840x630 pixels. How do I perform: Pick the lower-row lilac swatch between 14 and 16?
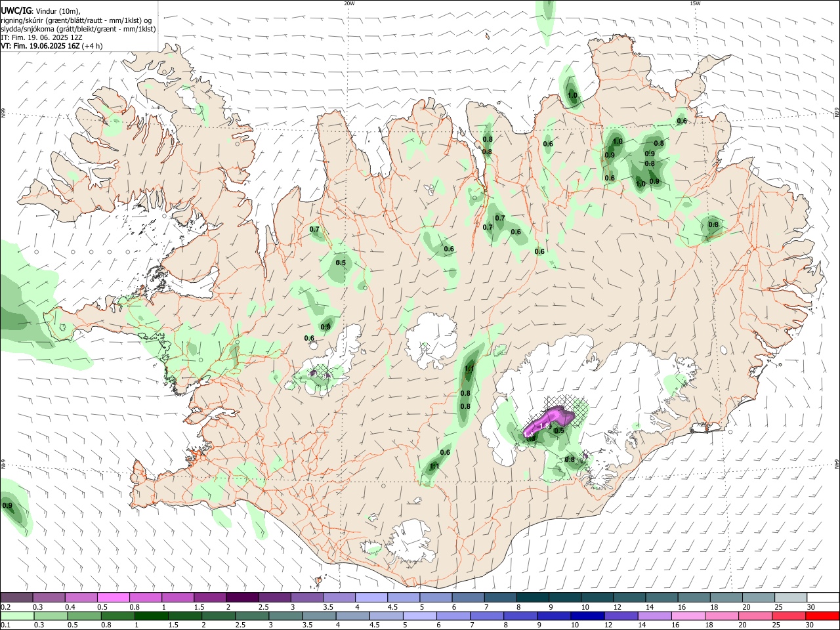[x=654, y=616]
